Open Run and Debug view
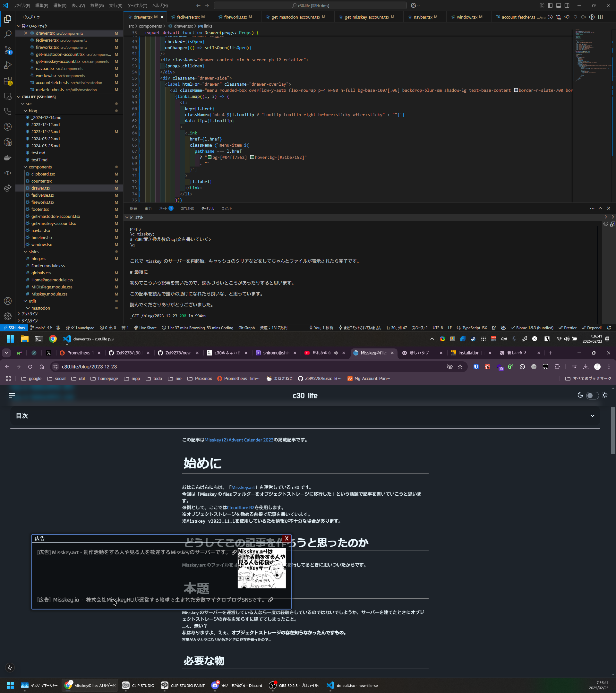This screenshot has width=616, height=693. pyautogui.click(x=7, y=65)
